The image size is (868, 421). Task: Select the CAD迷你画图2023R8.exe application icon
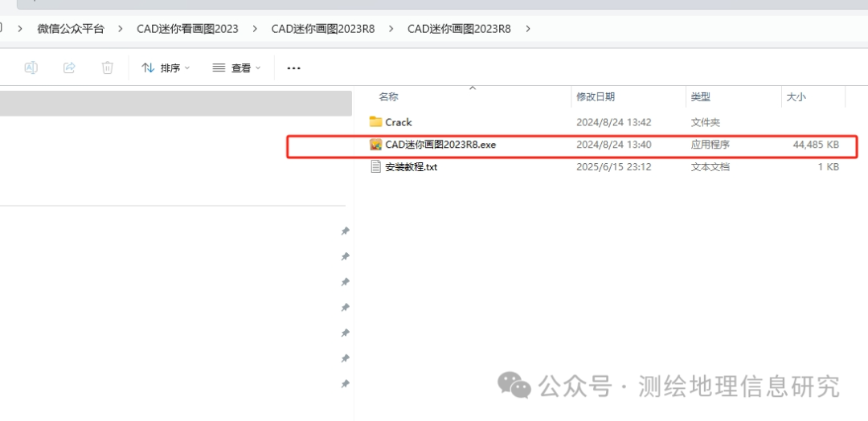[376, 145]
